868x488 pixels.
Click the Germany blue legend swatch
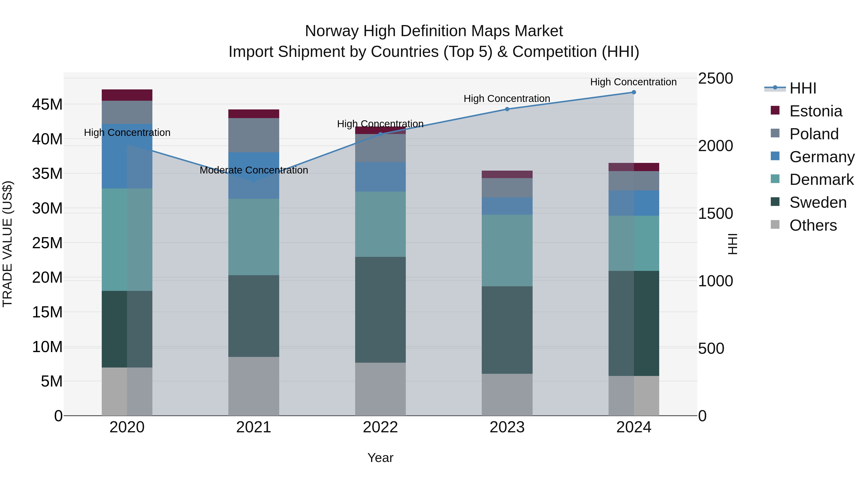(x=775, y=156)
